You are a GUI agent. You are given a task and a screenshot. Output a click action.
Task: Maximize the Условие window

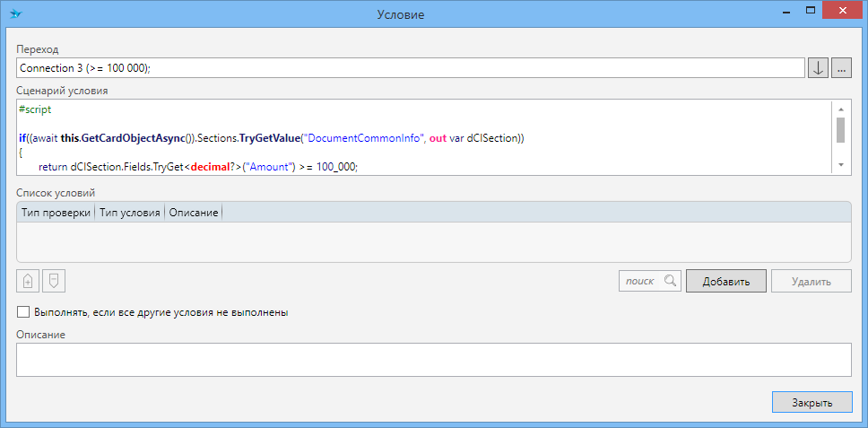(x=810, y=11)
